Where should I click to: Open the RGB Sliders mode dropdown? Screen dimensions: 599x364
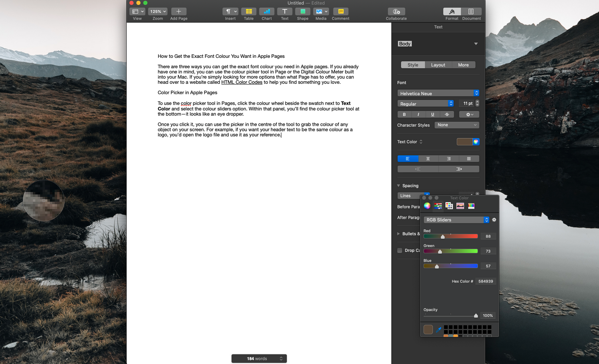click(456, 220)
